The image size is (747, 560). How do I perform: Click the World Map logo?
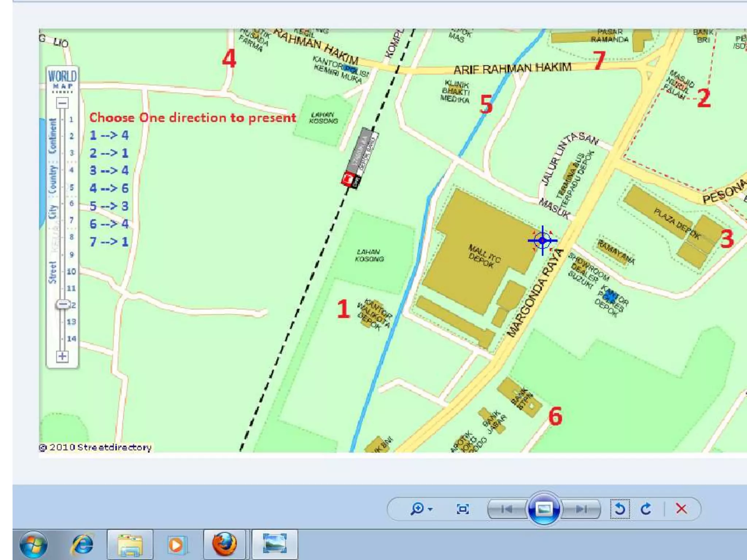(x=62, y=79)
